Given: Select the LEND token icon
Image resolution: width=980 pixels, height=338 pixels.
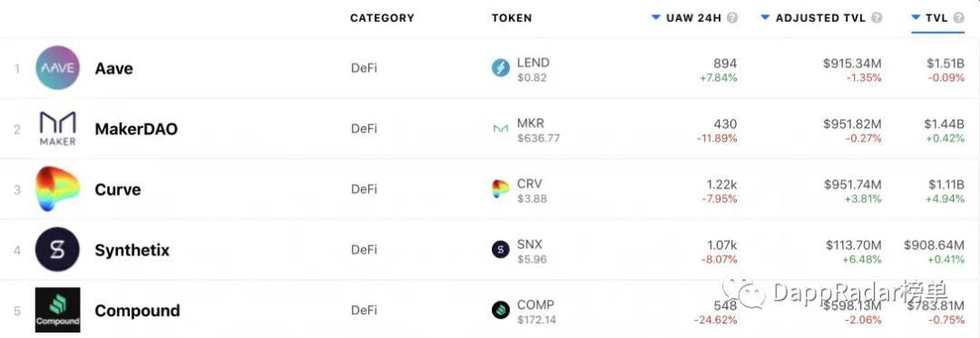Looking at the screenshot, I should click(x=501, y=68).
